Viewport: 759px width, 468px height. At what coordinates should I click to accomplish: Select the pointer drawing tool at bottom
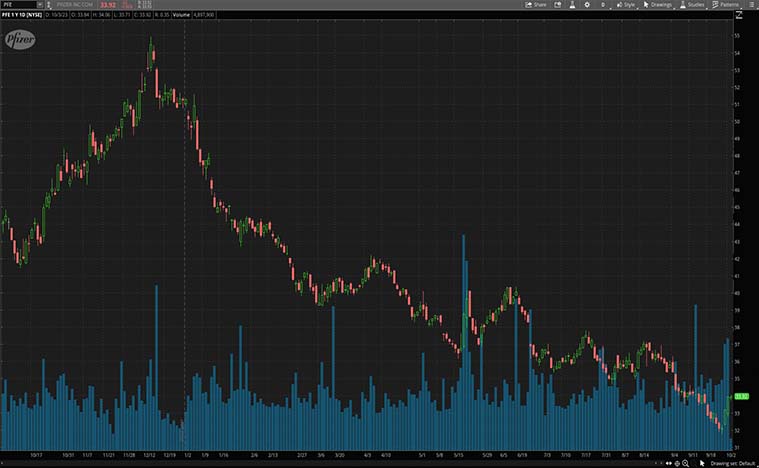click(x=702, y=463)
